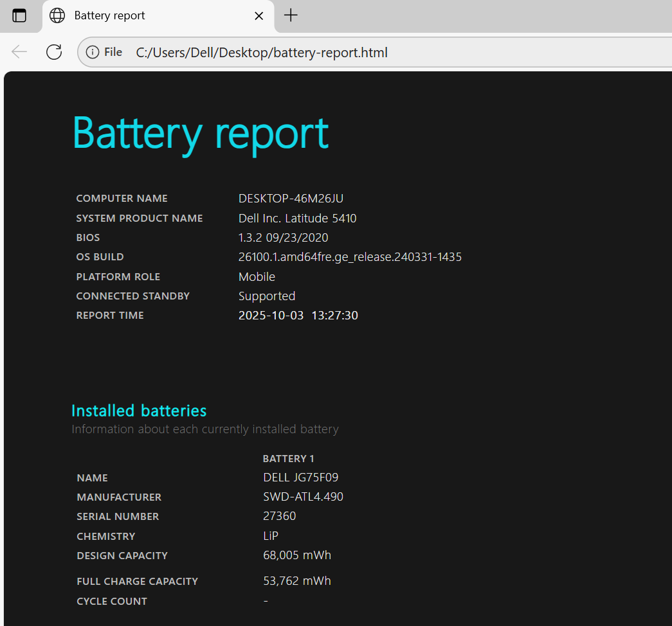Viewport: 672px width, 626px height.
Task: Click the globe icon on Battery report tab
Action: 57,15
